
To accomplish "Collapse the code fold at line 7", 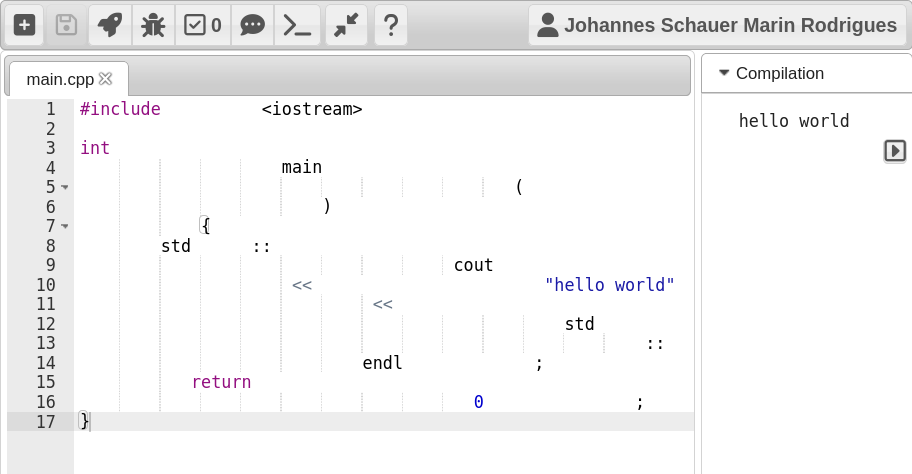I will 65,226.
